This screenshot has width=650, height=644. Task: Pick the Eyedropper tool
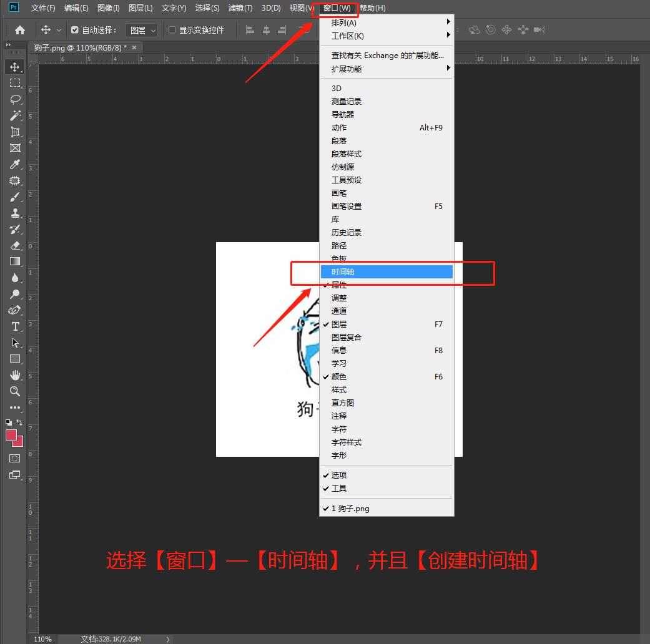15,164
